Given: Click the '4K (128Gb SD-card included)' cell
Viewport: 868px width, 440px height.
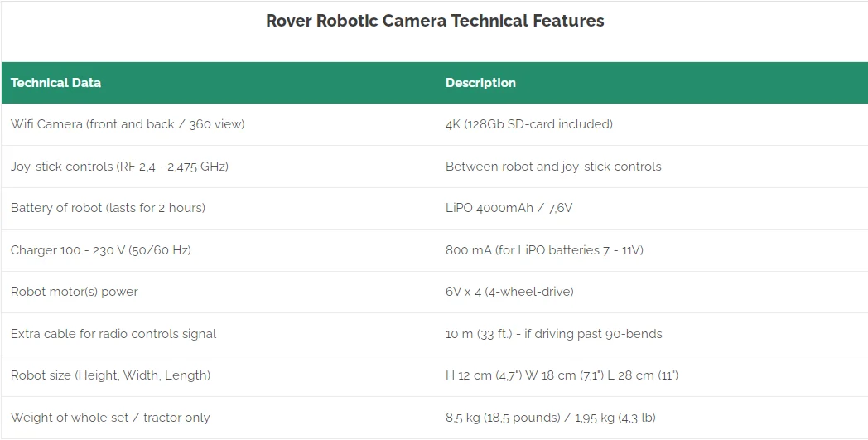Looking at the screenshot, I should (528, 124).
